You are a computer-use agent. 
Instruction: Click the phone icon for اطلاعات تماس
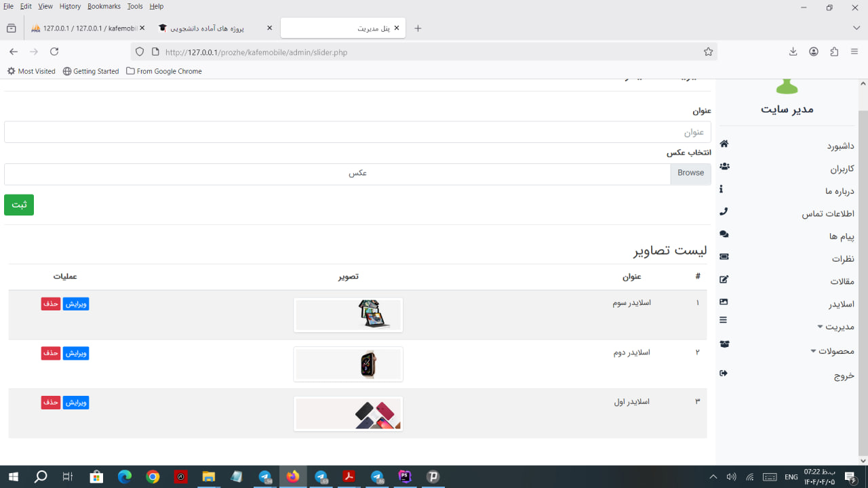[724, 211]
